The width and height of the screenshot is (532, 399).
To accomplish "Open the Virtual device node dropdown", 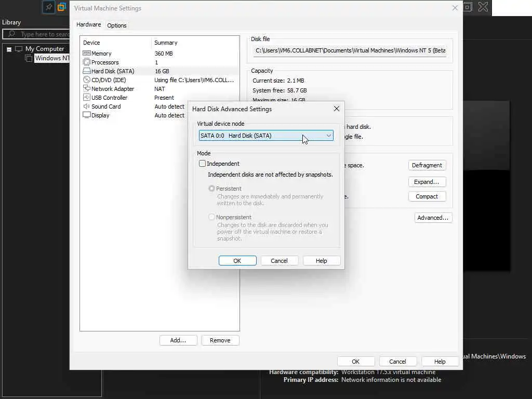I will click(266, 136).
